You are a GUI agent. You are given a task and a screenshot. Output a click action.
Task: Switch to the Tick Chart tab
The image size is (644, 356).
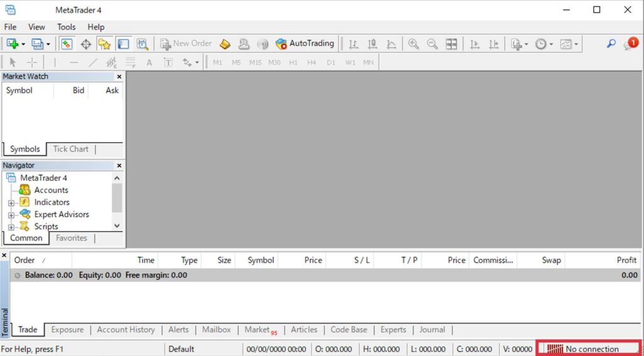click(70, 149)
